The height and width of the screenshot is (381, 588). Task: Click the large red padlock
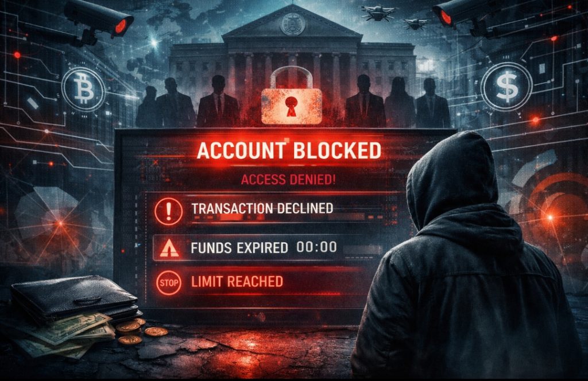click(291, 96)
